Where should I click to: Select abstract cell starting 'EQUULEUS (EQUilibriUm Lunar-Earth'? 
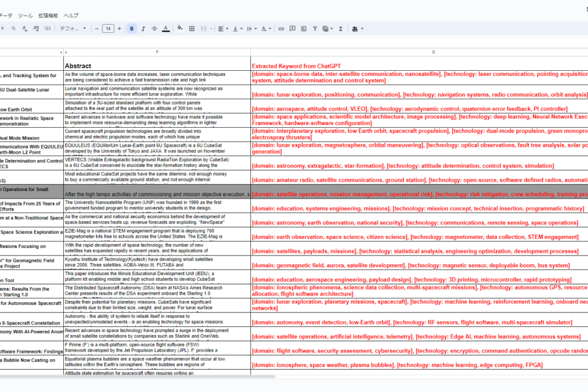tap(157, 149)
